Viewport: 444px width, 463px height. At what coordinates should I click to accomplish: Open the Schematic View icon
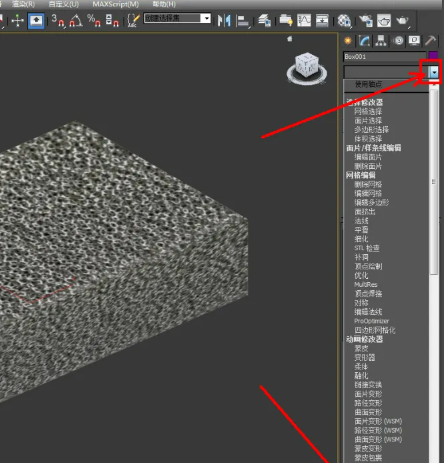pyautogui.click(x=322, y=21)
